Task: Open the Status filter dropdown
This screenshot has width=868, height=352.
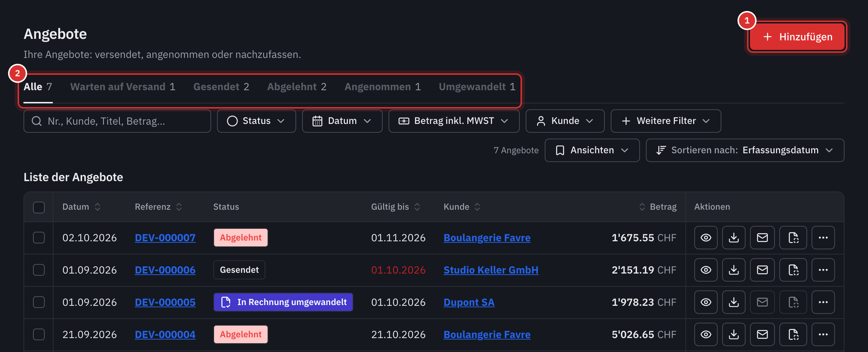Action: coord(256,121)
